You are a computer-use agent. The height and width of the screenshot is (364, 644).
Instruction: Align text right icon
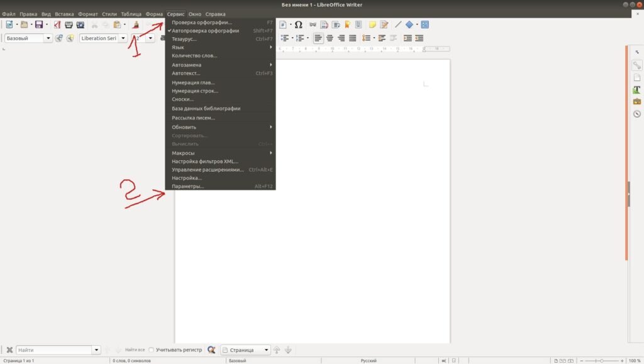coord(341,38)
